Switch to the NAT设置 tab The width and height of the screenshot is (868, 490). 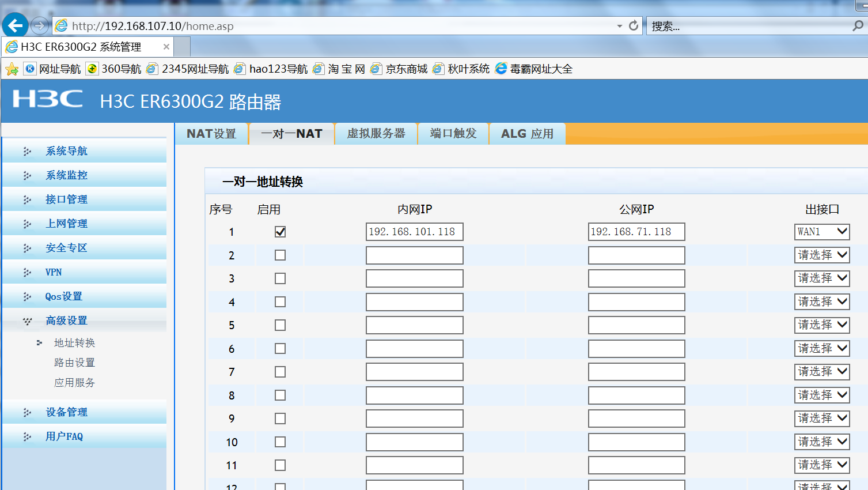211,134
